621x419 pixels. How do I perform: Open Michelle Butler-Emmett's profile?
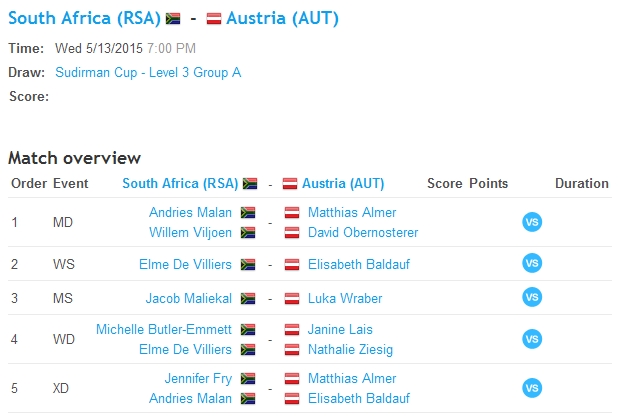tap(164, 329)
